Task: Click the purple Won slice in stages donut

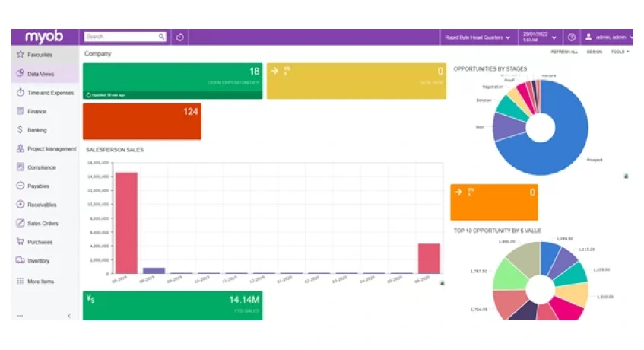Action: pos(508,126)
